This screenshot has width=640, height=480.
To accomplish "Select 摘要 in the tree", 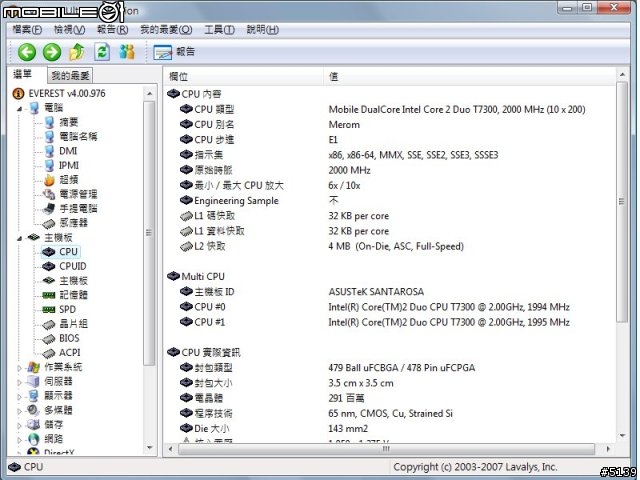I will tap(69, 122).
